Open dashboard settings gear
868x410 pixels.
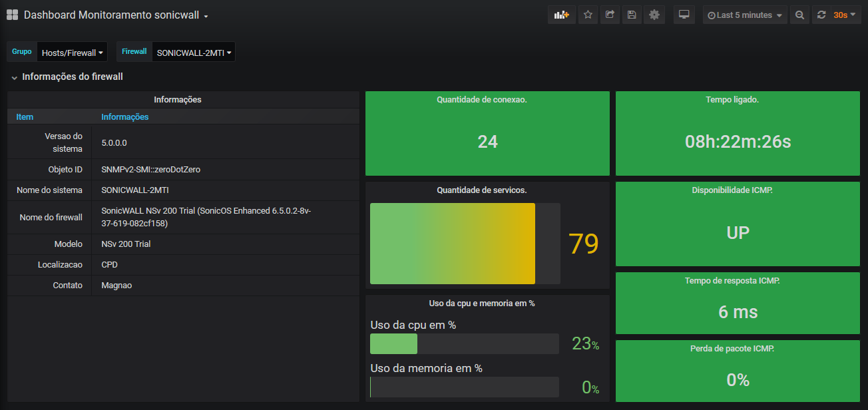(x=654, y=15)
